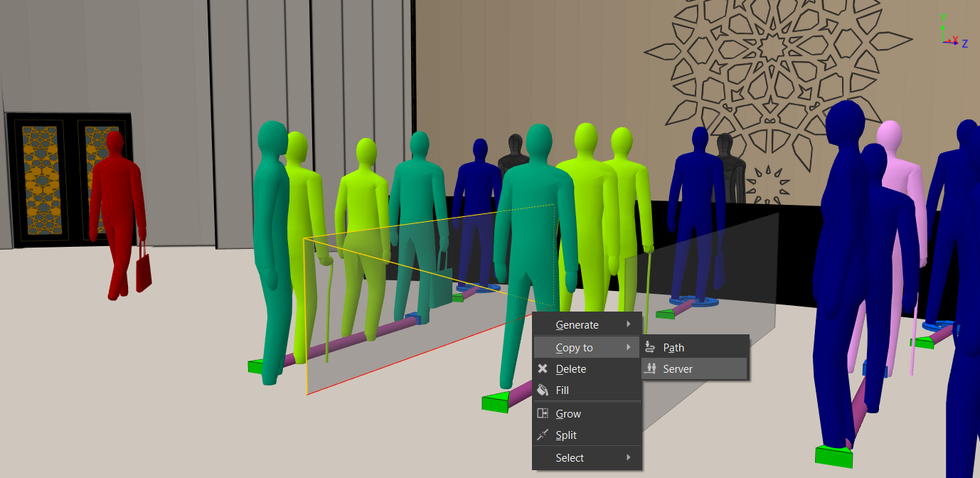This screenshot has height=478, width=980.
Task: Click the Server icon in Copy to submenu
Action: [650, 368]
